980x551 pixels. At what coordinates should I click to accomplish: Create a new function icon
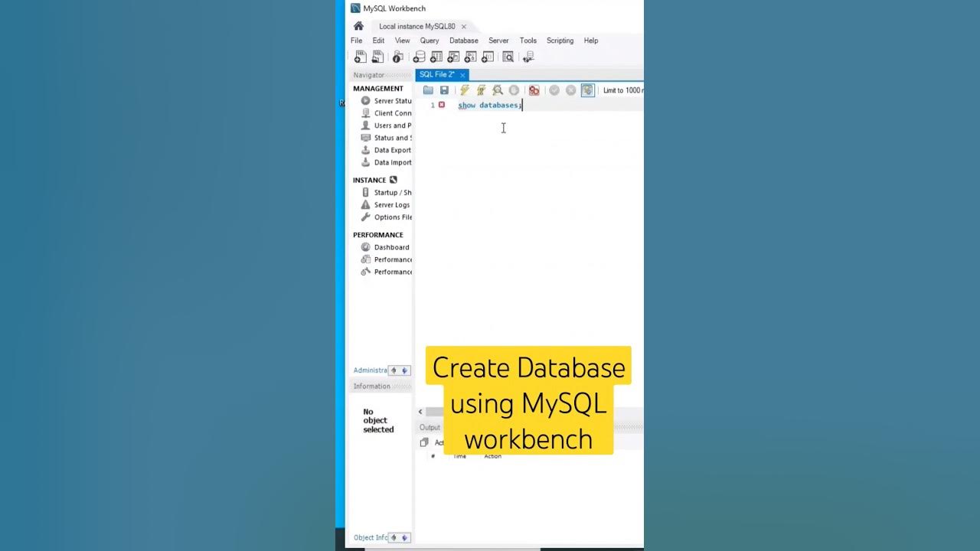(487, 57)
